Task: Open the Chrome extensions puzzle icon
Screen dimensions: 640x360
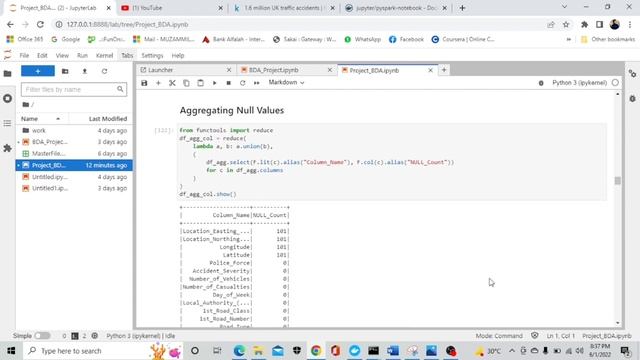Action: pyautogui.click(x=584, y=24)
